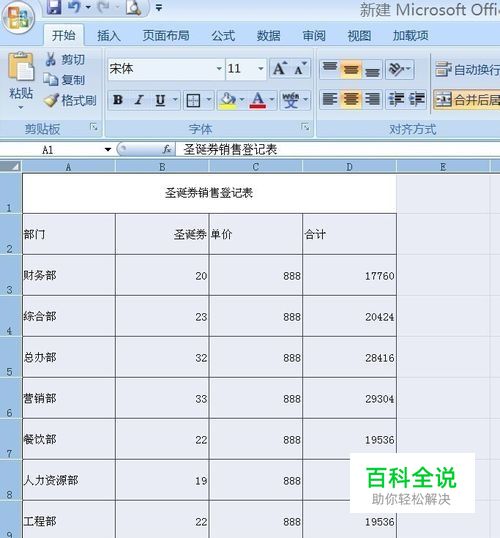Open the 审阅 ribbon tab

[314, 36]
